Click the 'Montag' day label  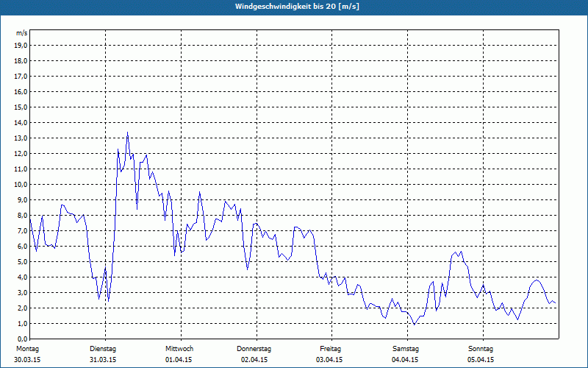pyautogui.click(x=27, y=349)
